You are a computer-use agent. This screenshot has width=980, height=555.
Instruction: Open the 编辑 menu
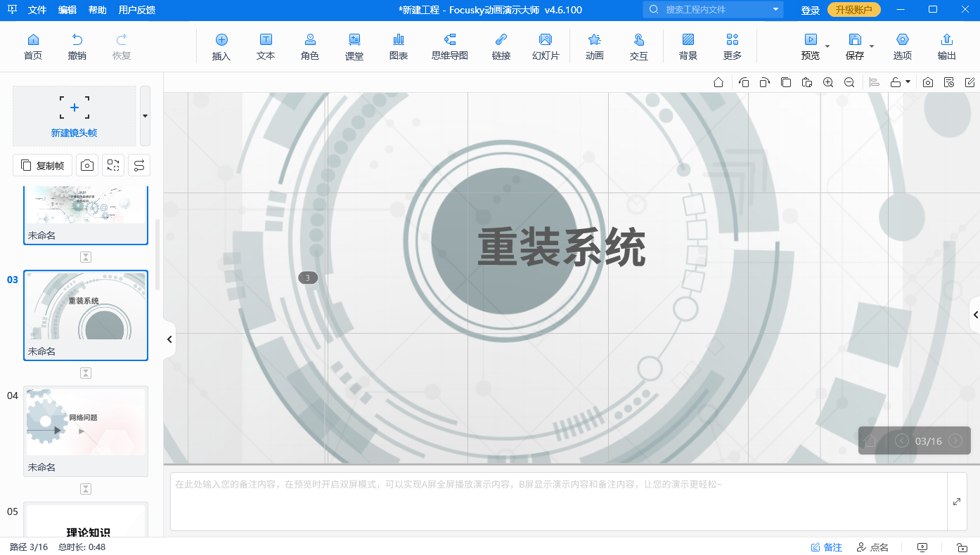coord(67,10)
